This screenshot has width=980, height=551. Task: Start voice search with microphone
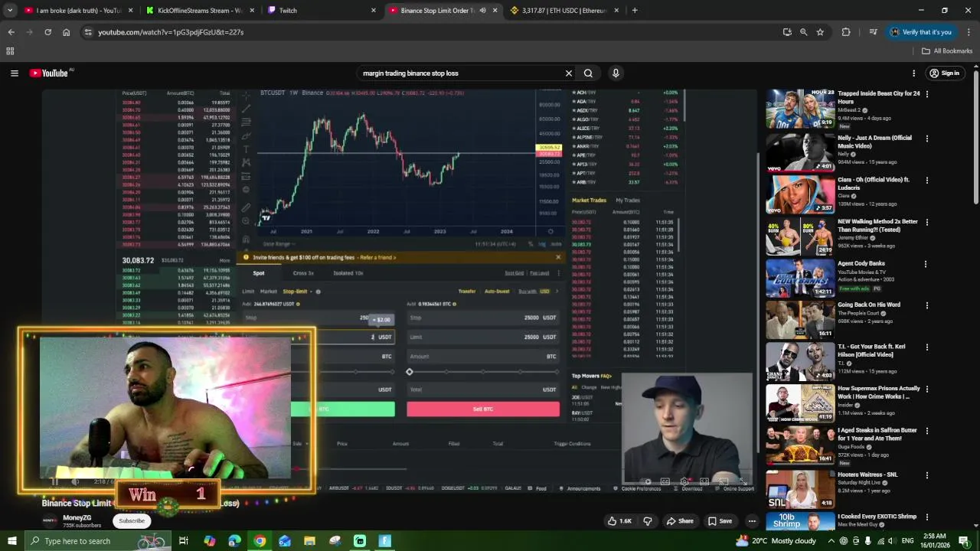(616, 73)
